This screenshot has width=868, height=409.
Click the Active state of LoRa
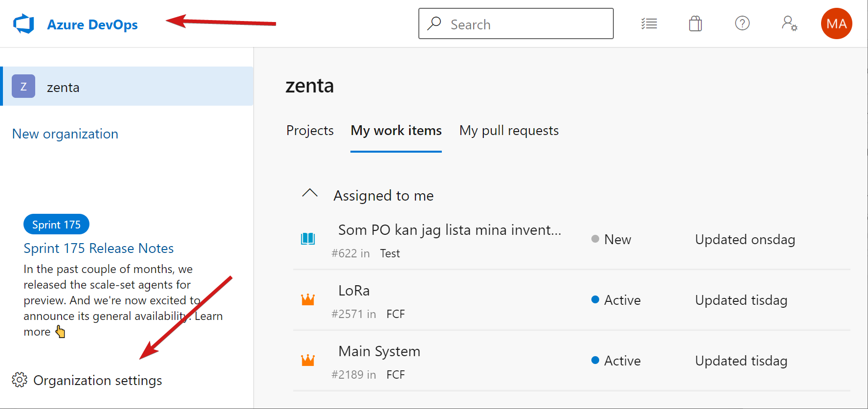(622, 300)
